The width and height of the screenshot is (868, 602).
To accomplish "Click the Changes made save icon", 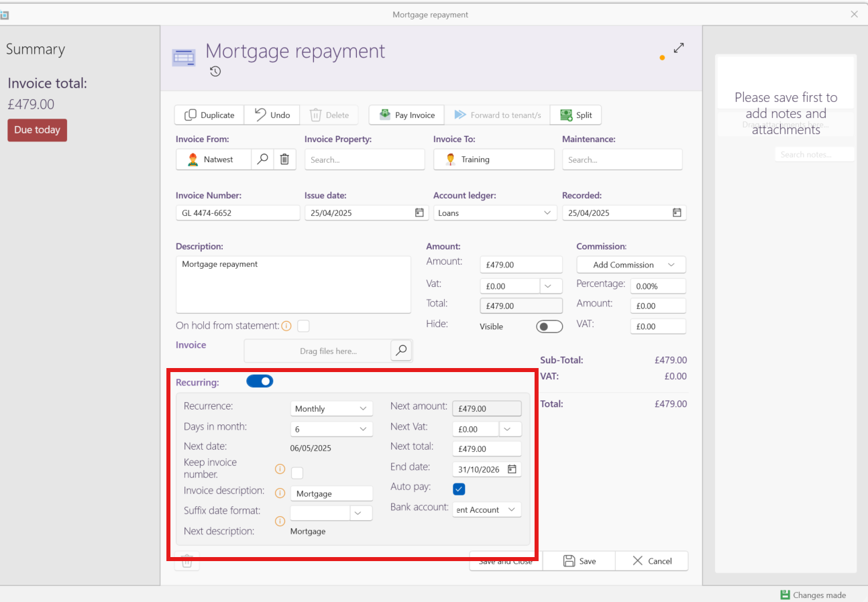I will pos(785,595).
